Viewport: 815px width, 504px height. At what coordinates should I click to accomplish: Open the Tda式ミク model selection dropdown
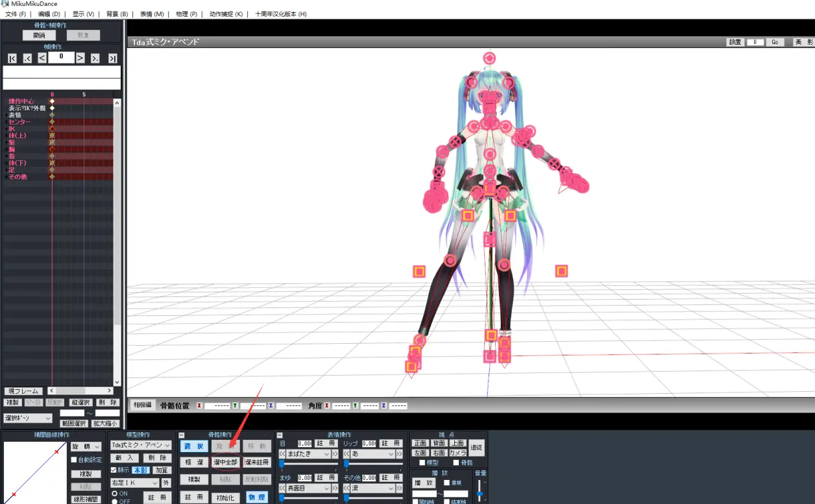[140, 445]
